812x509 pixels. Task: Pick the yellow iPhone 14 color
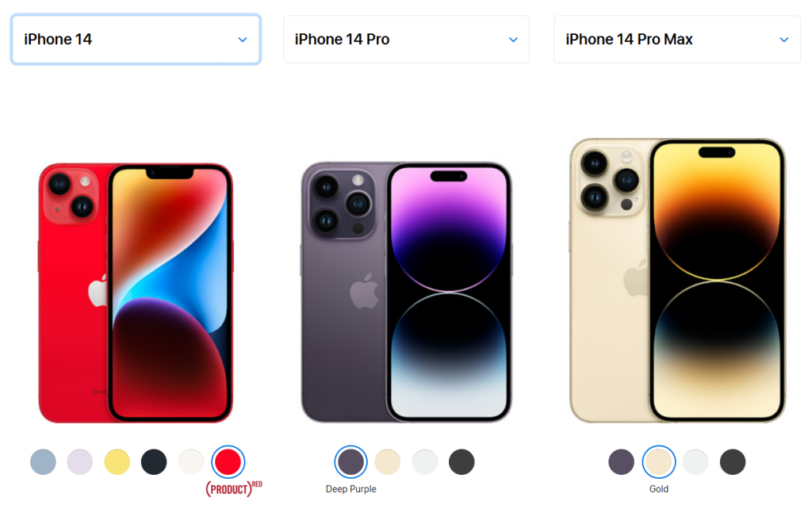(x=117, y=461)
